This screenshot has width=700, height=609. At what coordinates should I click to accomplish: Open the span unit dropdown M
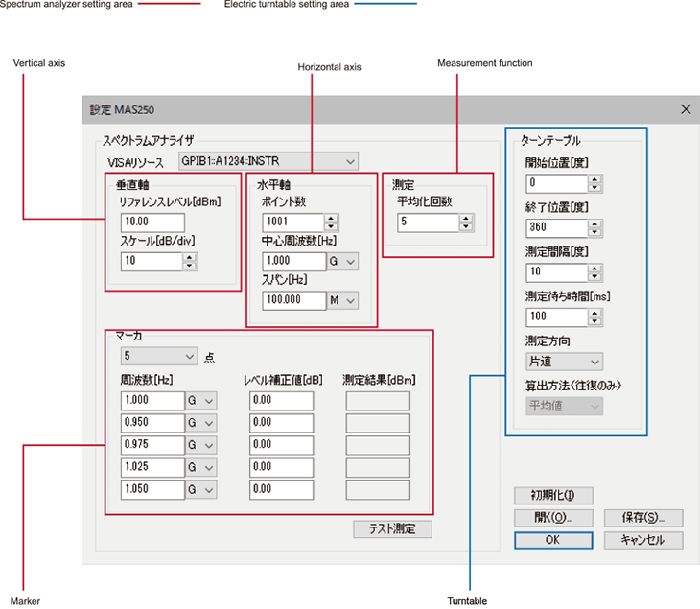click(x=343, y=300)
